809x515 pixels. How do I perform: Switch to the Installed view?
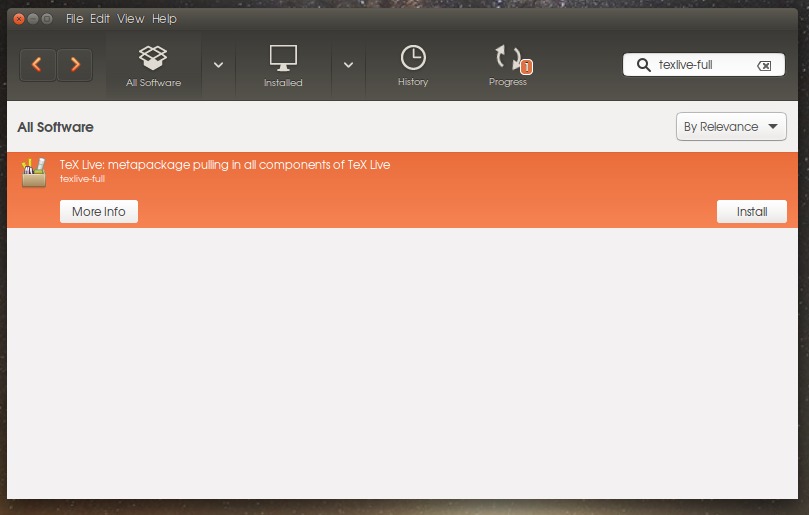[283, 65]
